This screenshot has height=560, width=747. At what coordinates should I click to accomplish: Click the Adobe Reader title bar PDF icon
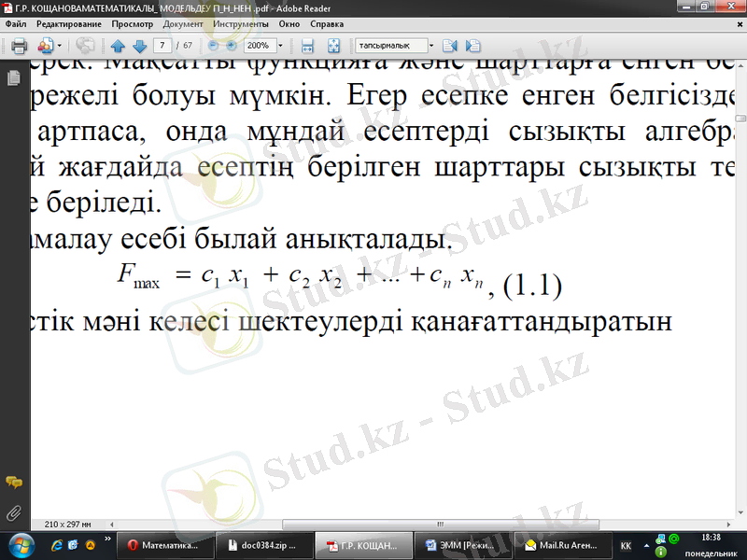7,7
